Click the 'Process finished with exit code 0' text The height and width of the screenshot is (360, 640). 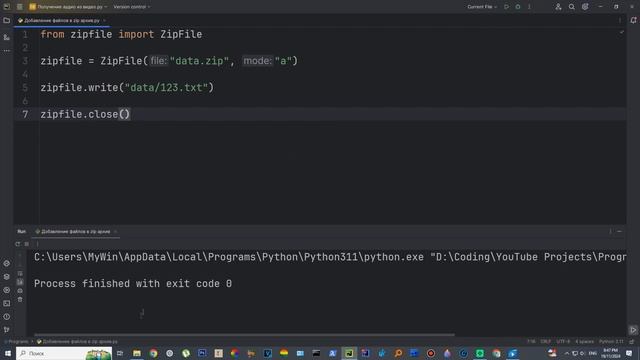point(133,283)
